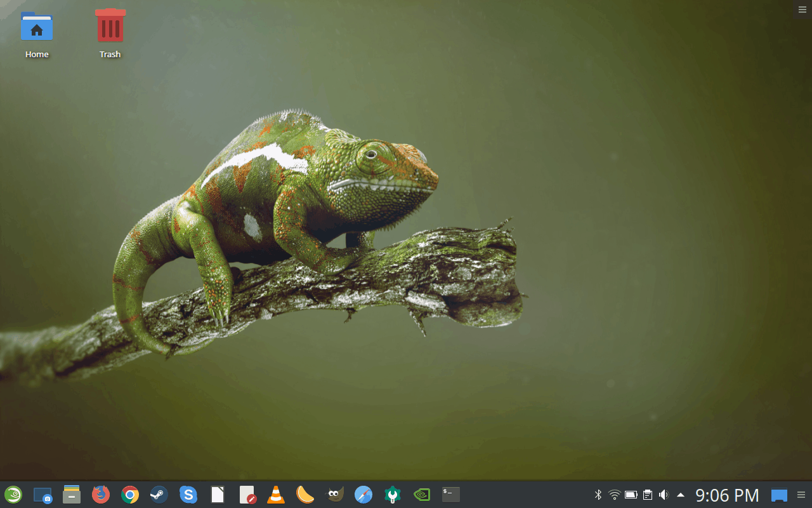812x508 pixels.
Task: Open Bluetooth tray settings
Action: pyautogui.click(x=598, y=495)
